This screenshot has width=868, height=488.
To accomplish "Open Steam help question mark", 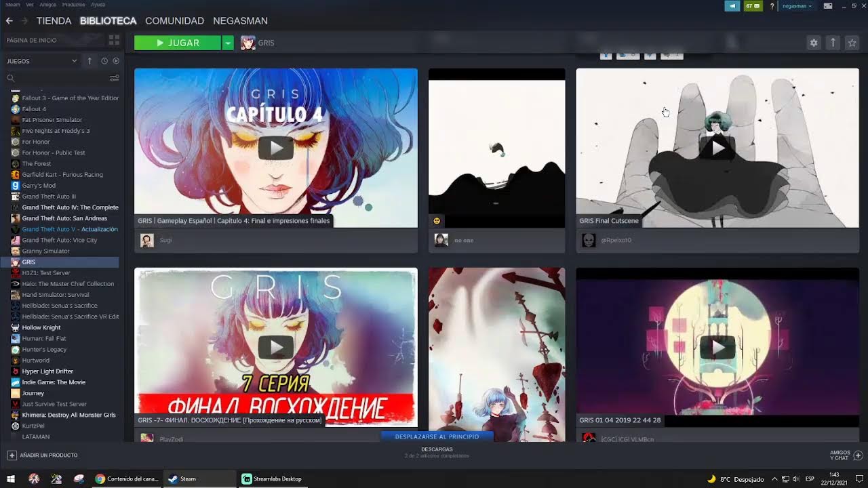I will coord(772,6).
